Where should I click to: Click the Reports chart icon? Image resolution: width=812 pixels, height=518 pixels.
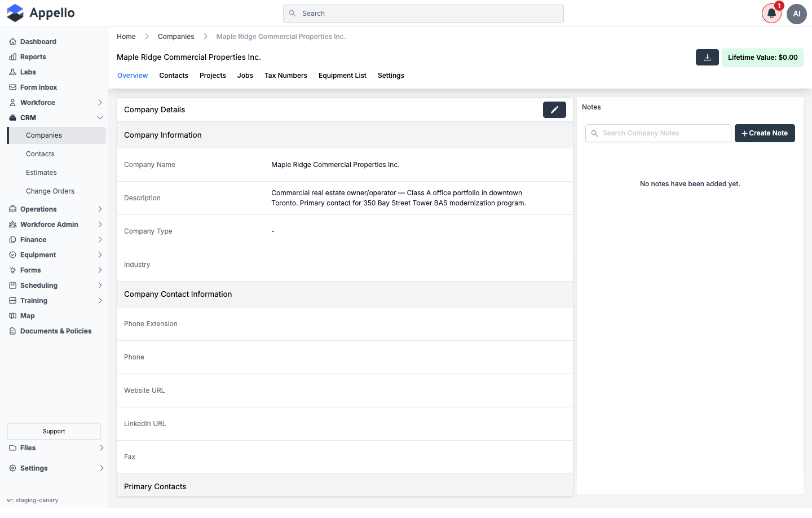click(x=12, y=57)
